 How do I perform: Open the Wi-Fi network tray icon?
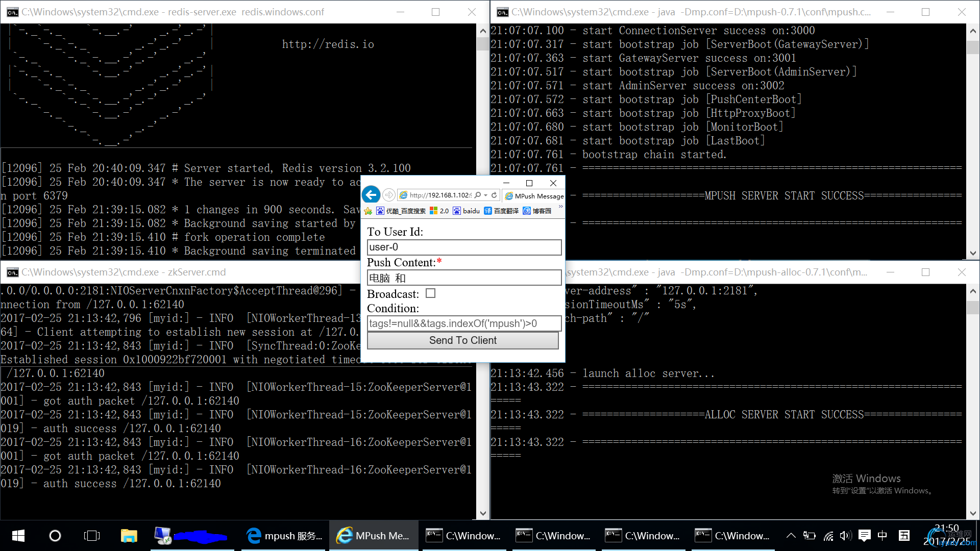coord(828,536)
